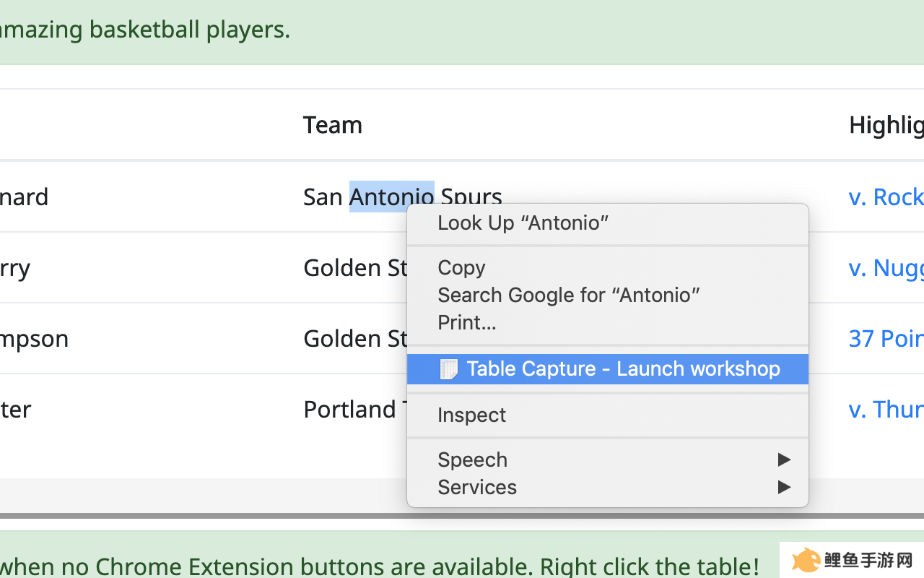This screenshot has width=924, height=578.
Task: Click the player name ending "nard"
Action: coord(24,197)
